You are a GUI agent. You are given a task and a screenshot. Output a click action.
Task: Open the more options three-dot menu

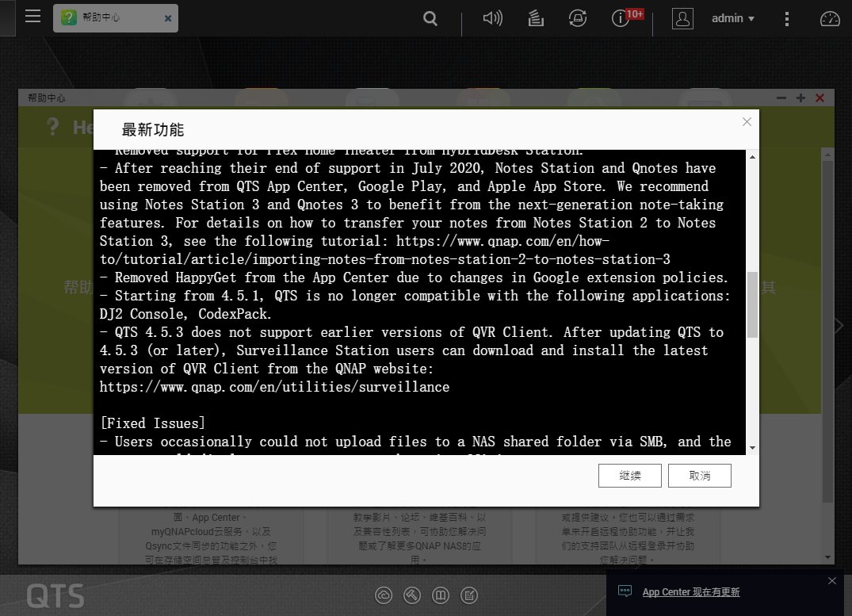(x=787, y=19)
